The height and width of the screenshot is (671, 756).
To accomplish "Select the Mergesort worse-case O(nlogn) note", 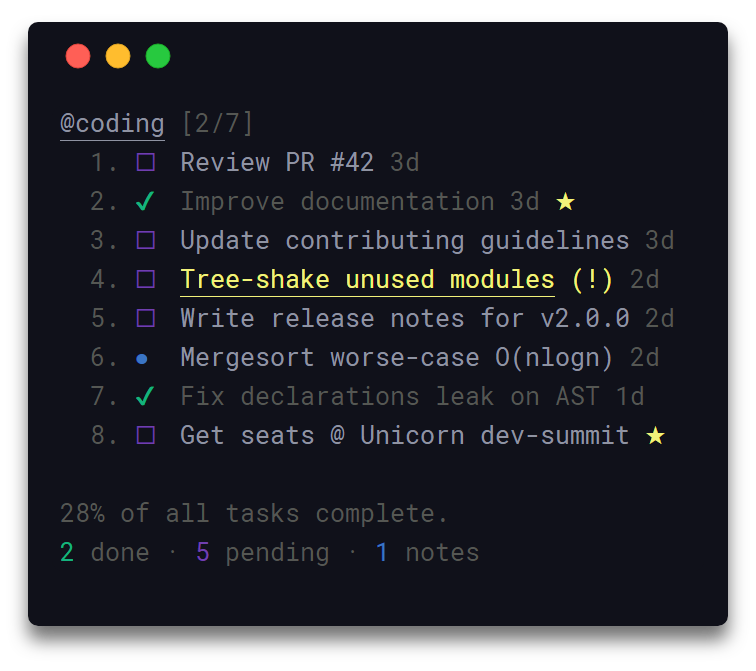I will (x=396, y=358).
